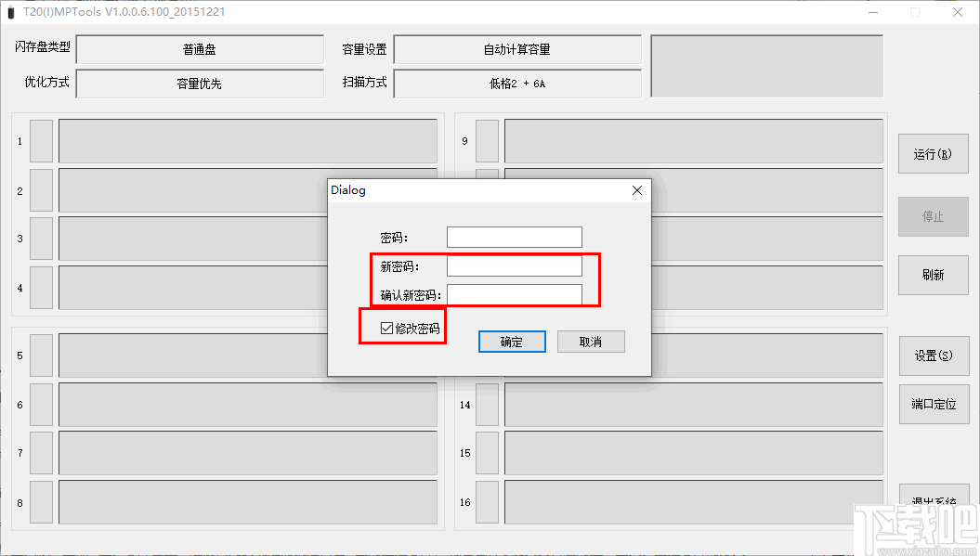The width and height of the screenshot is (980, 556).
Task: Click the small indicator box for port 7
Action: [x=41, y=453]
